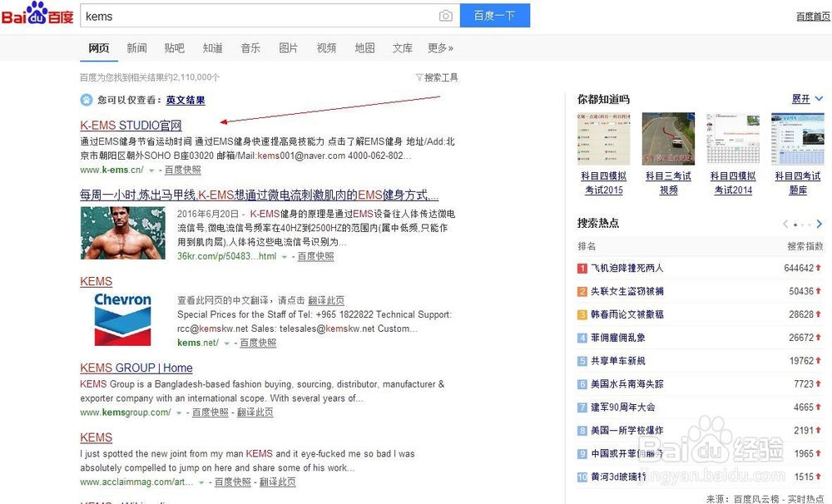Click 翻译此页 for the acclaimmag result

[x=278, y=482]
